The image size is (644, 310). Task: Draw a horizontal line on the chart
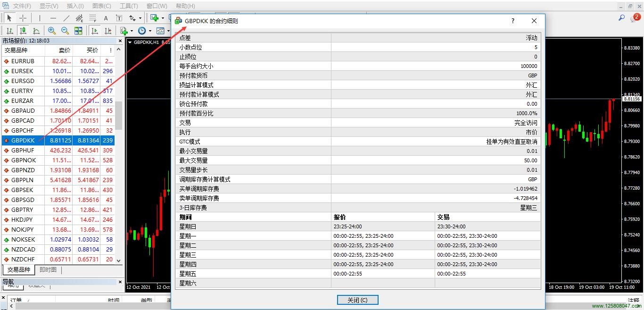click(x=53, y=18)
